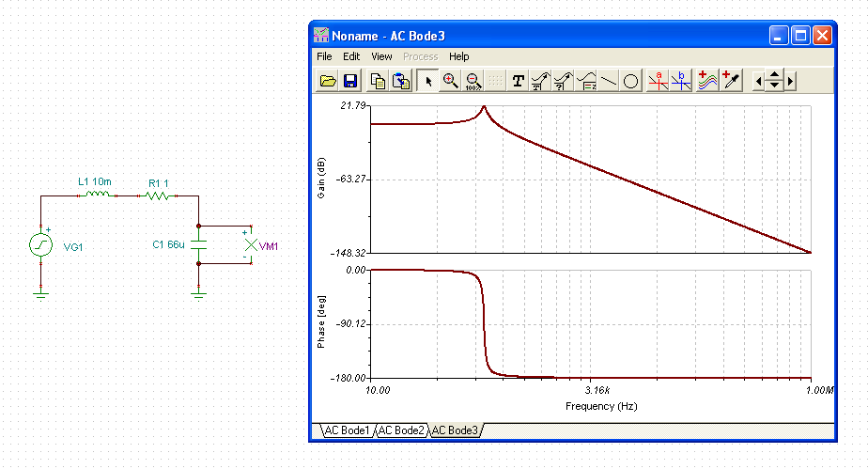Select the circle drawing tool
The height and width of the screenshot is (469, 868).
point(630,82)
